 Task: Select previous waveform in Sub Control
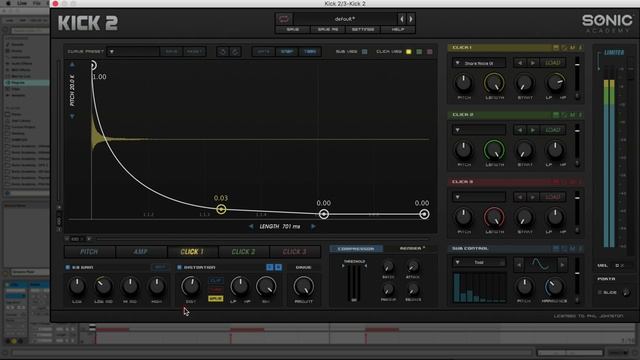tap(519, 265)
